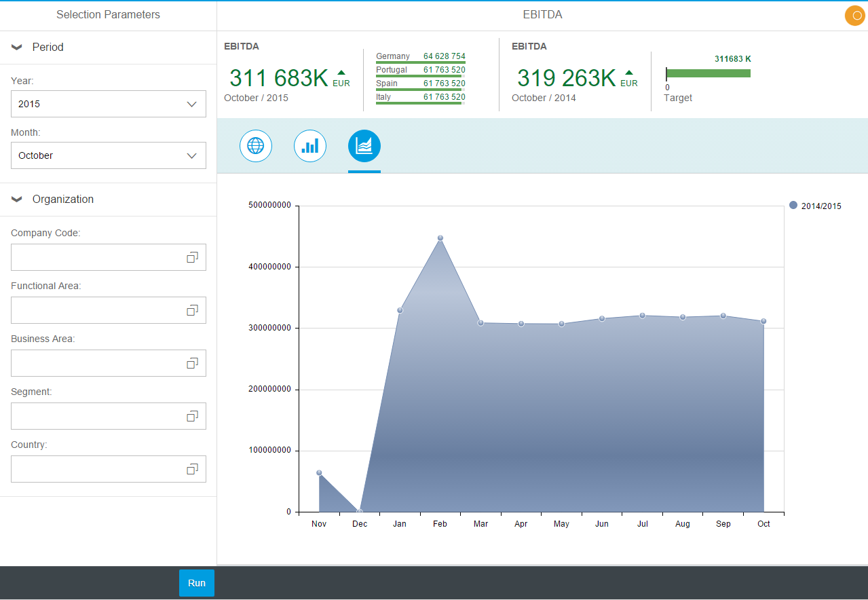Click inside the Company Code input field

coord(95,257)
